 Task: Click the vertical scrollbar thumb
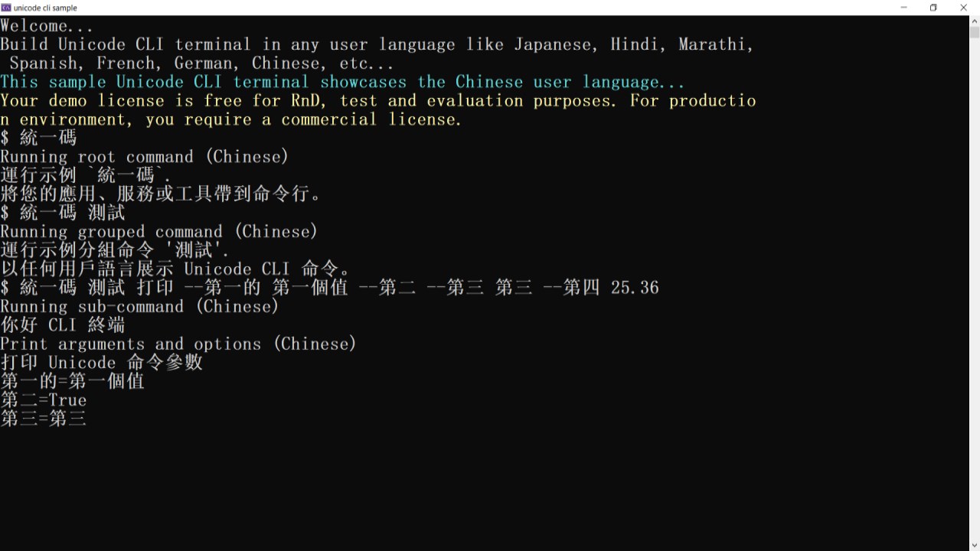tap(974, 32)
